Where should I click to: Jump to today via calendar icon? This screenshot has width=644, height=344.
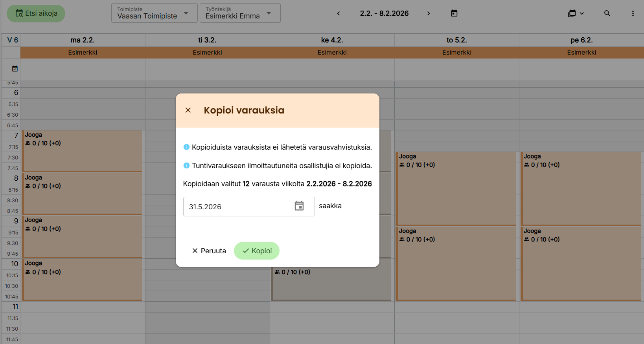pyautogui.click(x=454, y=13)
